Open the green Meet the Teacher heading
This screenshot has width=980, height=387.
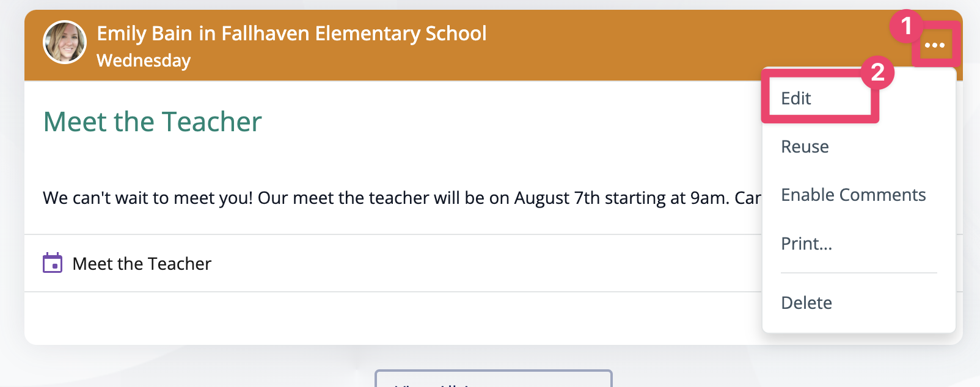pyautogui.click(x=152, y=121)
